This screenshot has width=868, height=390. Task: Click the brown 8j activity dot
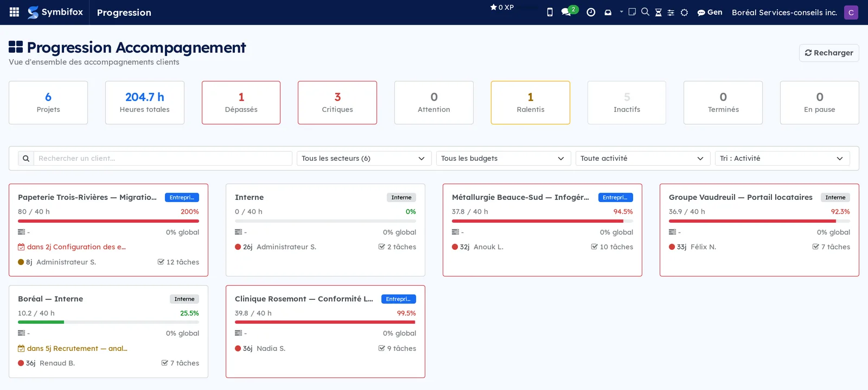tap(21, 262)
